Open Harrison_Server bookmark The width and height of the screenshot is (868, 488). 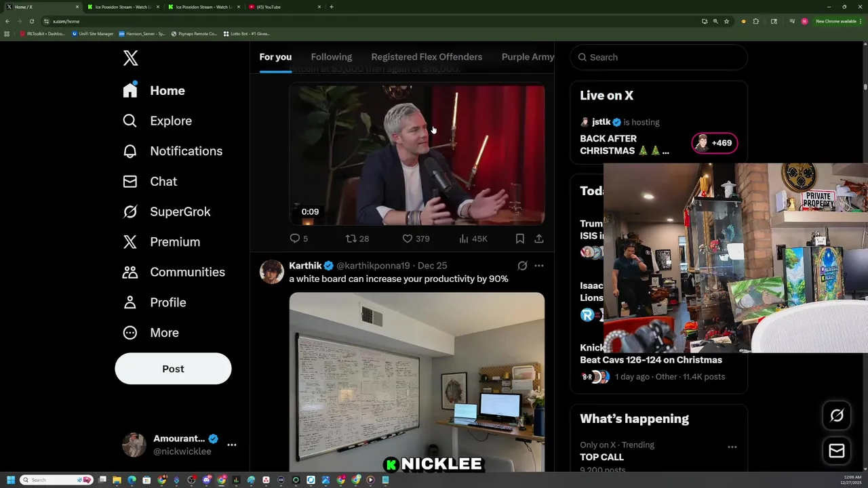click(x=142, y=33)
